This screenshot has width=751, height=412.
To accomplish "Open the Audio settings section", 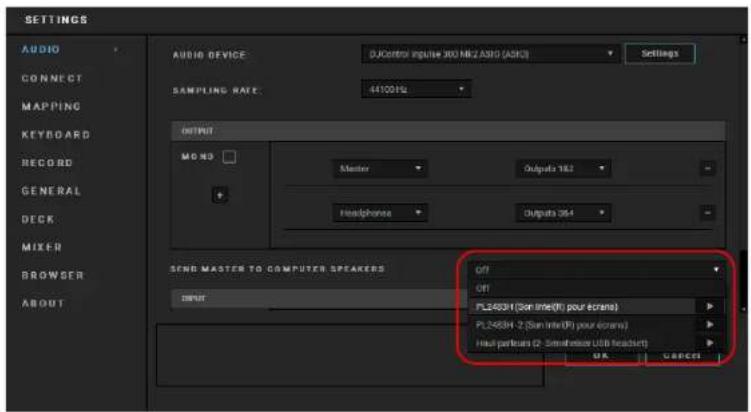I will pos(41,49).
